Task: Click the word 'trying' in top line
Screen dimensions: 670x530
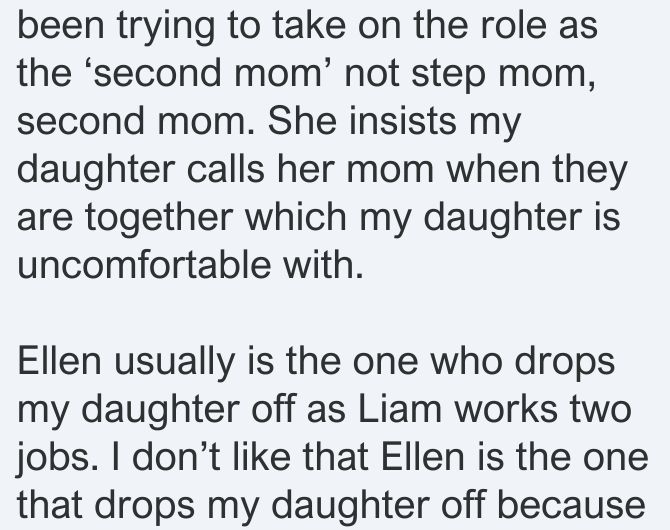Action: (166, 28)
